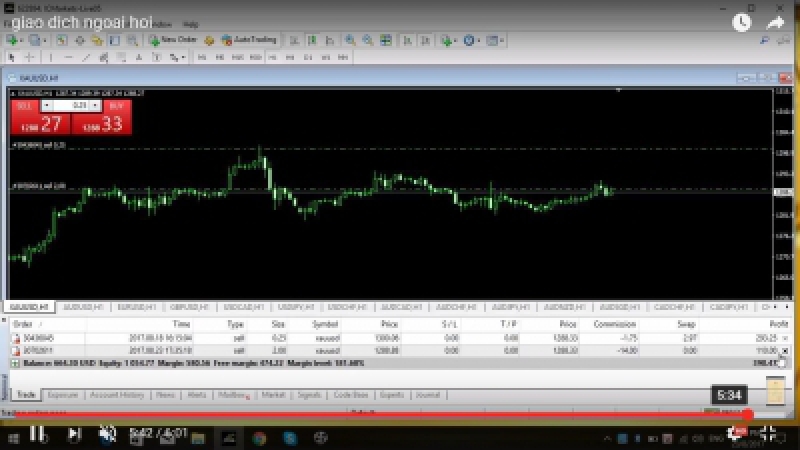Click the zoom out magnifier icon

pos(367,40)
